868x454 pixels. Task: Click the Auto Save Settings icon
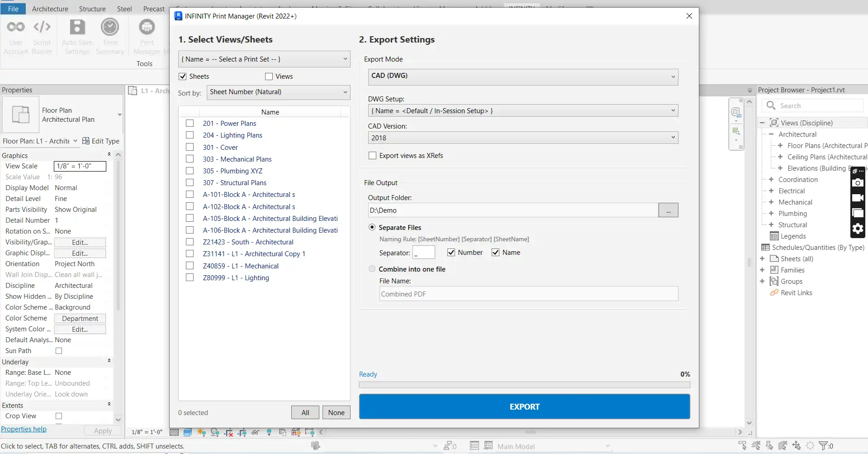(x=77, y=28)
